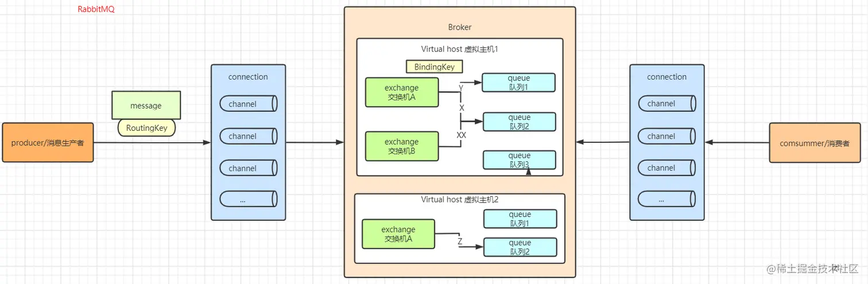The height and width of the screenshot is (284, 868).
Task: Select the bottom channel cylinder in the producer-side connection
Action: tap(249, 168)
